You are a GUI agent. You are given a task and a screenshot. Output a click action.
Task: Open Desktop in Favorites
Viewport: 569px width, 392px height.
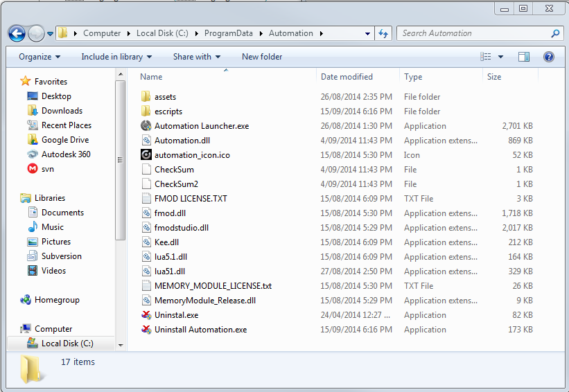pyautogui.click(x=56, y=96)
